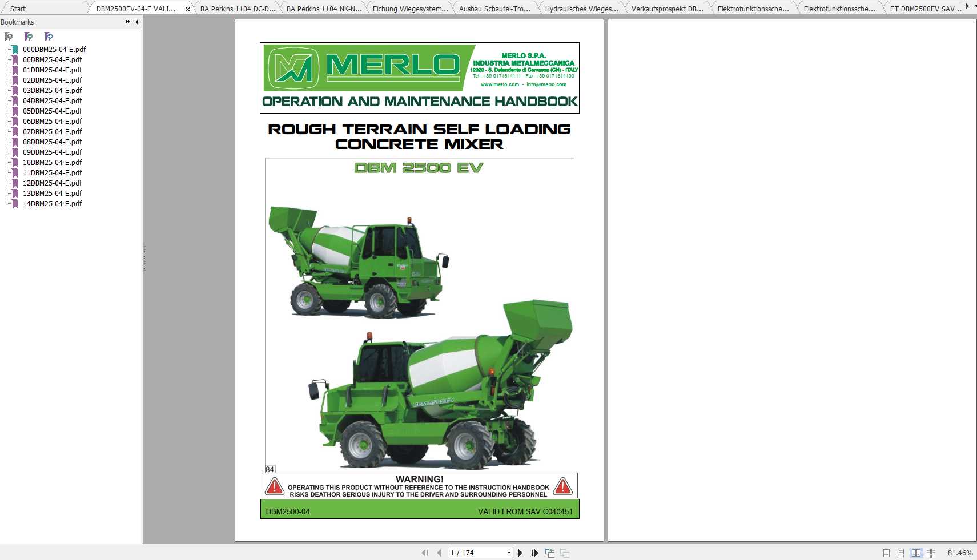This screenshot has width=977, height=560.
Task: Click the DBM2500-04 footer text
Action: 288,511
